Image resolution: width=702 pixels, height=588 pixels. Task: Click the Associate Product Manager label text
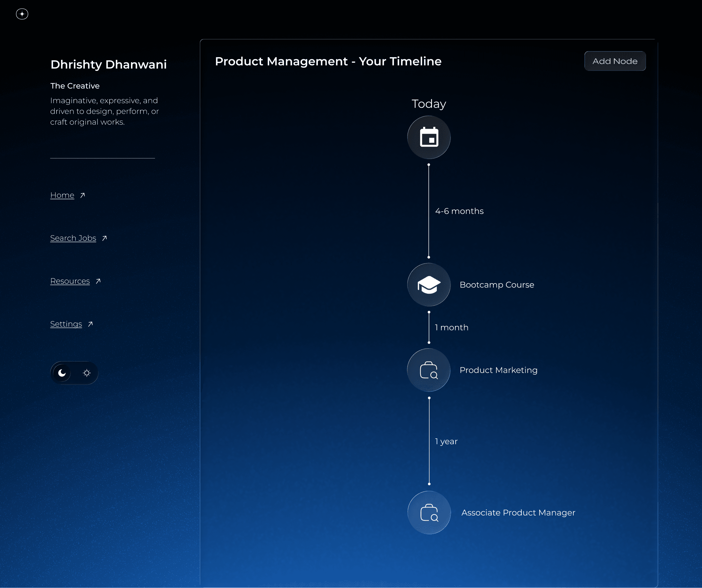tap(518, 513)
